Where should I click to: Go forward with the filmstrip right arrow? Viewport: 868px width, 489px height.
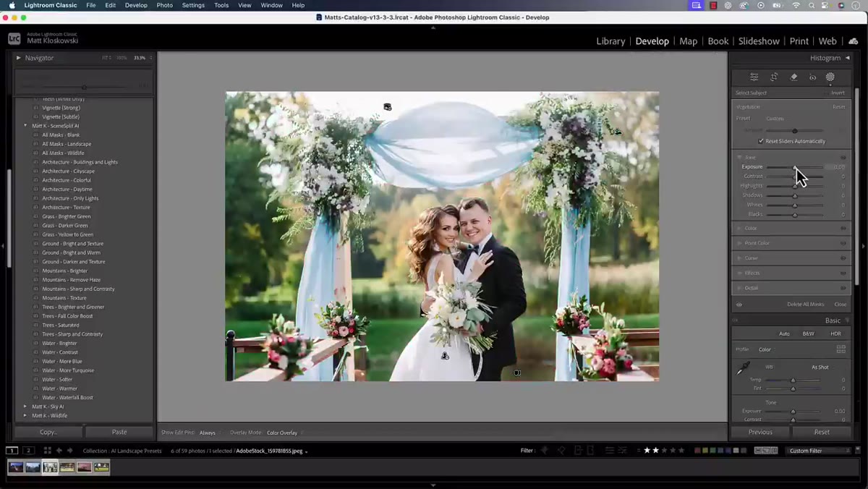[x=70, y=451]
